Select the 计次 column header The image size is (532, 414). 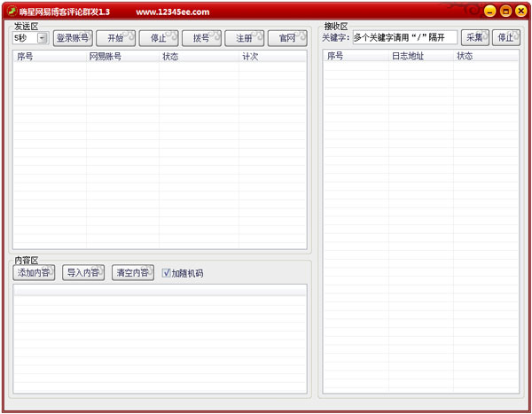[x=273, y=57]
